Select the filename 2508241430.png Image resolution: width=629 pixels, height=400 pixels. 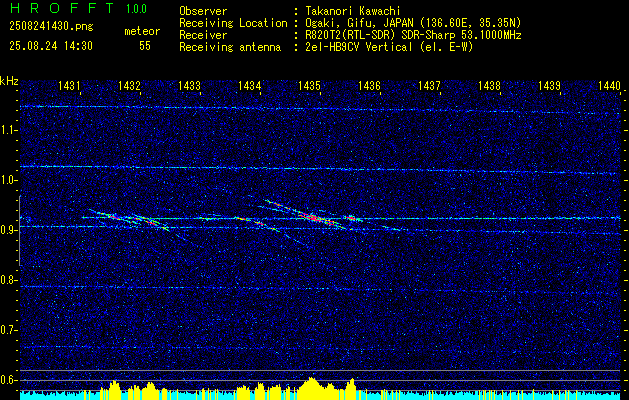[x=51, y=27]
